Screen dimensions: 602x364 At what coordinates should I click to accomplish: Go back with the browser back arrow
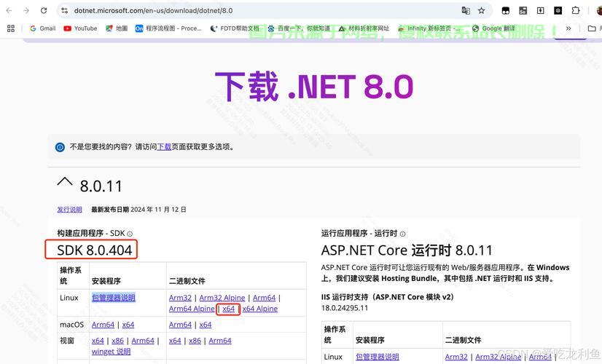(x=9, y=11)
